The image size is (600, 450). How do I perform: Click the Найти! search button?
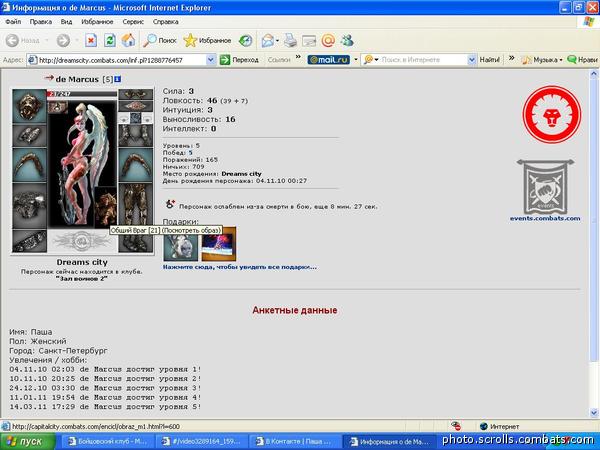[x=489, y=60]
